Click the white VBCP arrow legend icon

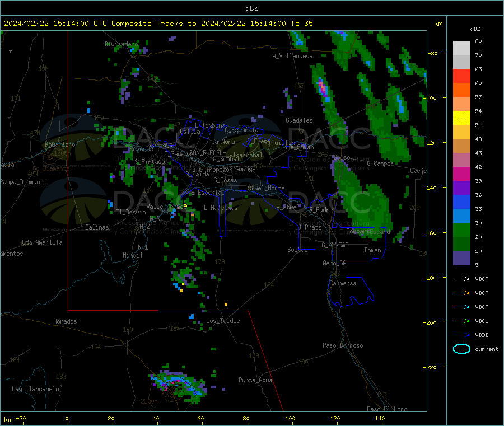tap(461, 279)
